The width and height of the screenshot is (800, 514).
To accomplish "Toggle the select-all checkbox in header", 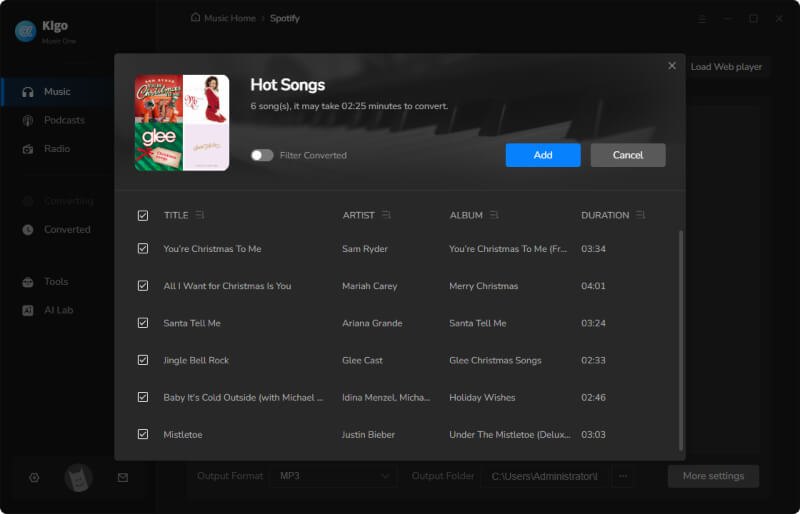I will 143,215.
